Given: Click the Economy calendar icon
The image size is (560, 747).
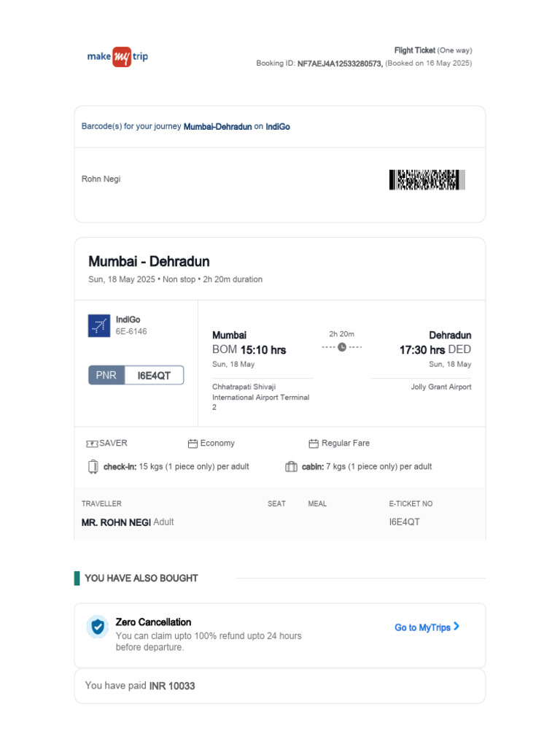Looking at the screenshot, I should [192, 444].
